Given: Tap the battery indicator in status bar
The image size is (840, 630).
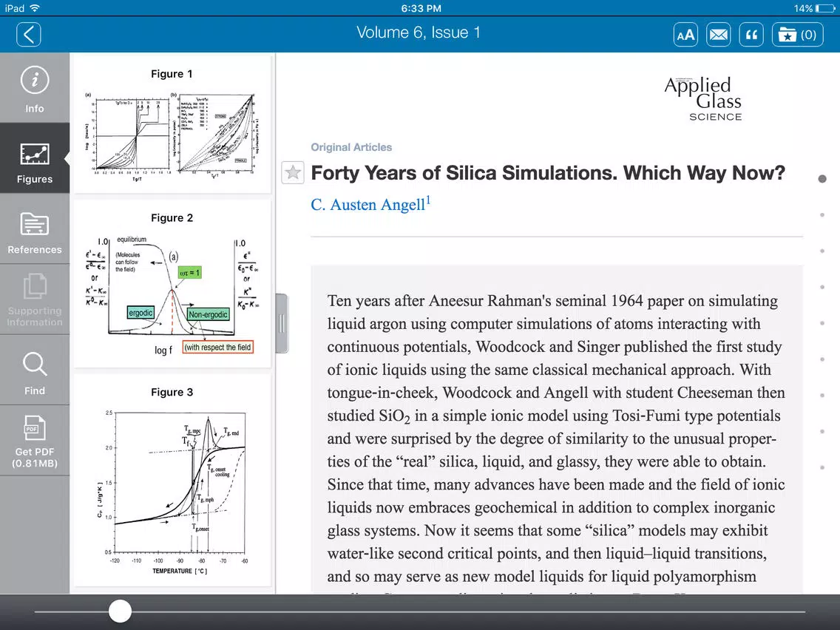Looking at the screenshot, I should coord(825,8).
